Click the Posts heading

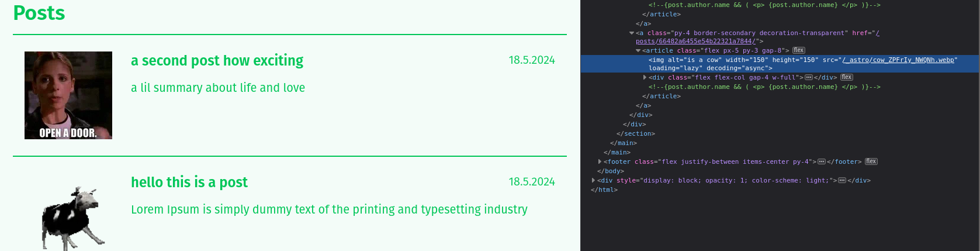pyautogui.click(x=39, y=13)
